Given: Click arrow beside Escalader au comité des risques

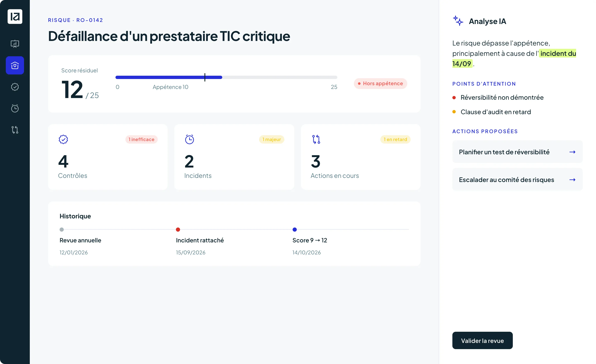Looking at the screenshot, I should [572, 180].
